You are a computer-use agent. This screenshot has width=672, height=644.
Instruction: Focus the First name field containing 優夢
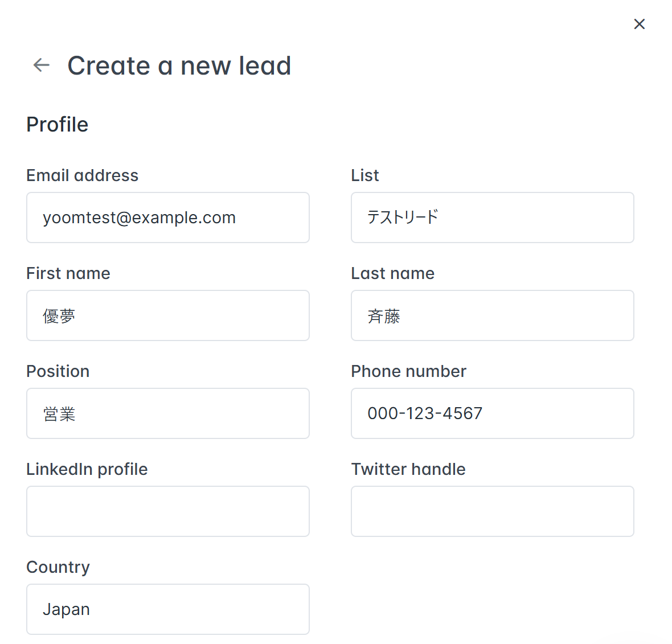(x=167, y=315)
